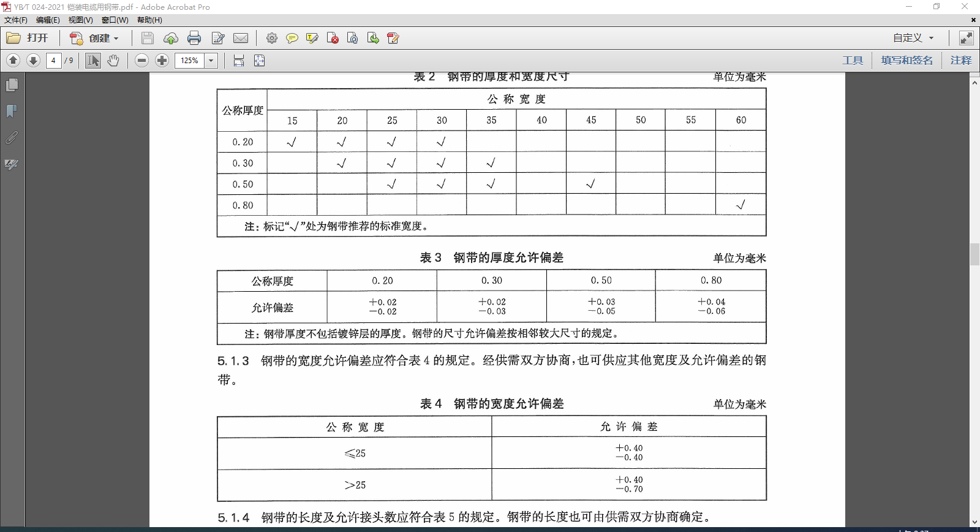Screen dimensions: 980x532
Task: Save the document with floppy disk icon
Action: pos(147,38)
